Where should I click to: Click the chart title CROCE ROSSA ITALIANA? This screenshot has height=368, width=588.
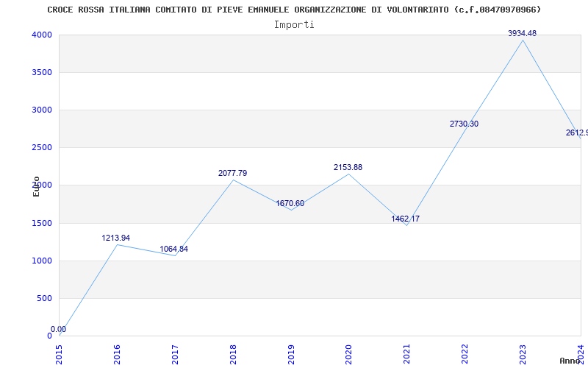(x=294, y=10)
